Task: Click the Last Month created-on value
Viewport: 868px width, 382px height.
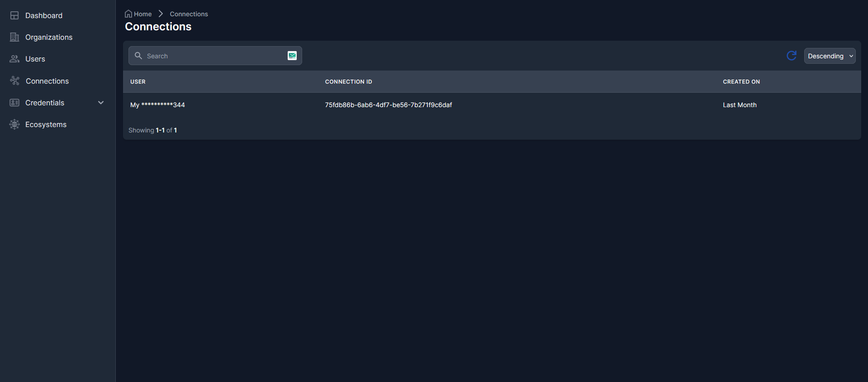Action: click(x=740, y=105)
